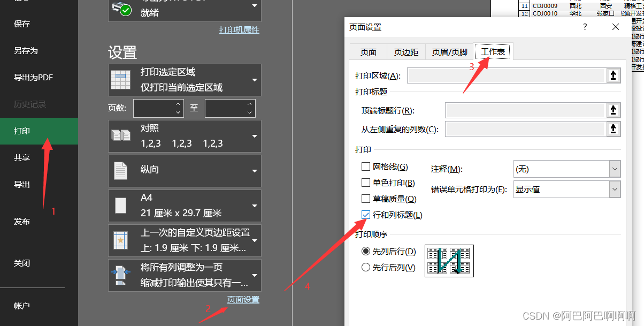The width and height of the screenshot is (644, 326).
Task: Open the 页面设置 link
Action: click(x=244, y=299)
